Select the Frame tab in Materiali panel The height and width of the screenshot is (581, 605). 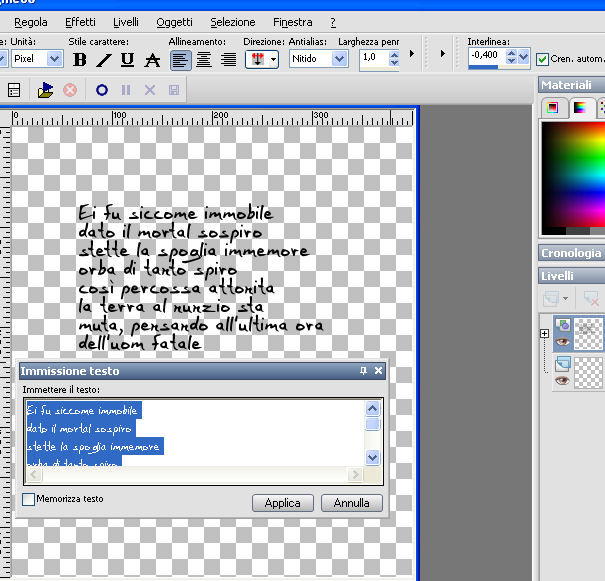553,108
